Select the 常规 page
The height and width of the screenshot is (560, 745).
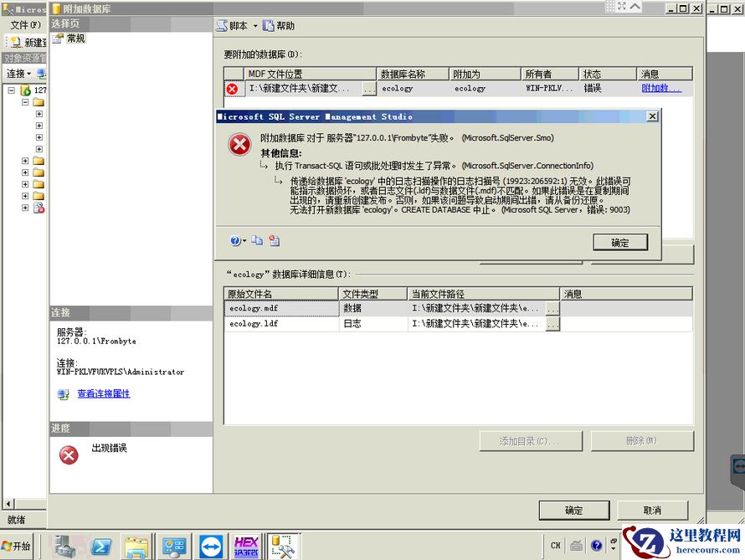[75, 39]
